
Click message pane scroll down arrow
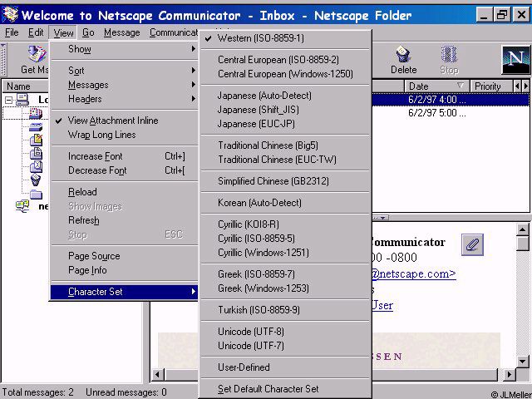coord(522,362)
